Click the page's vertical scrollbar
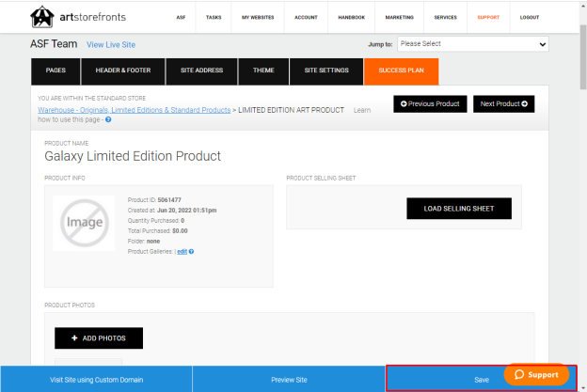Image resolution: width=587 pixels, height=392 pixels. [x=583, y=57]
